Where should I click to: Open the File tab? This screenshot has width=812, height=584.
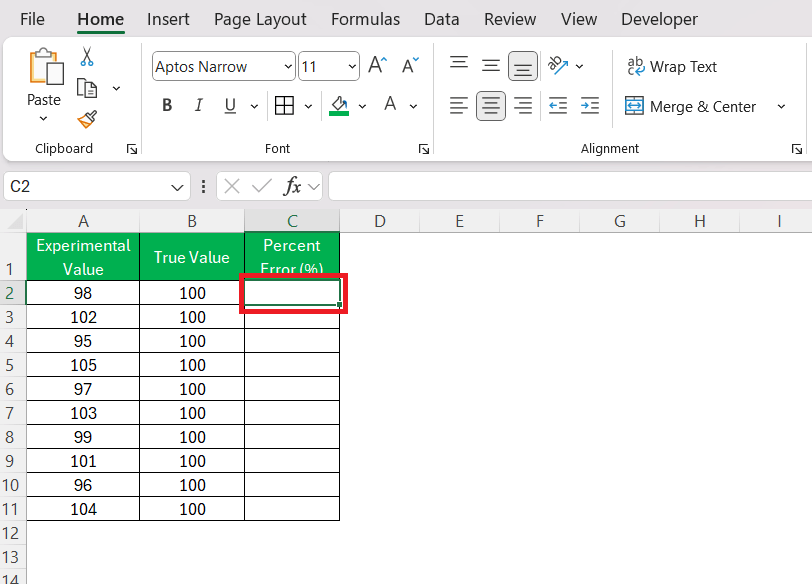pyautogui.click(x=32, y=19)
